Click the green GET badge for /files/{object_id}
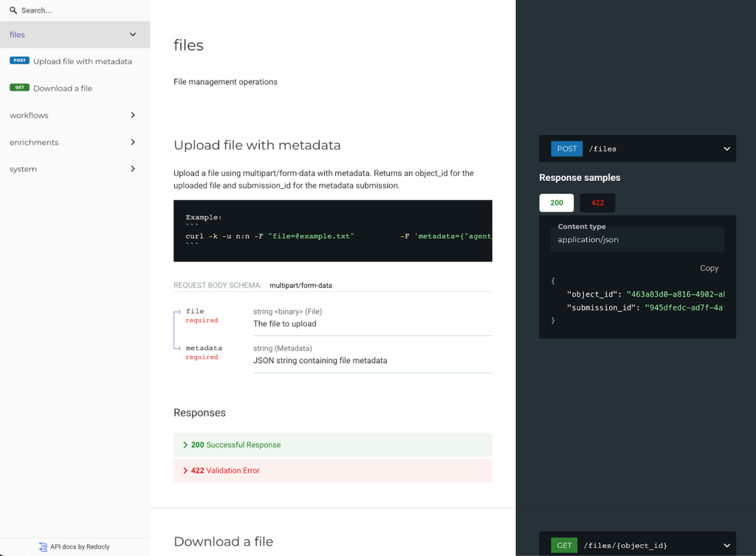This screenshot has width=756, height=556. [564, 546]
